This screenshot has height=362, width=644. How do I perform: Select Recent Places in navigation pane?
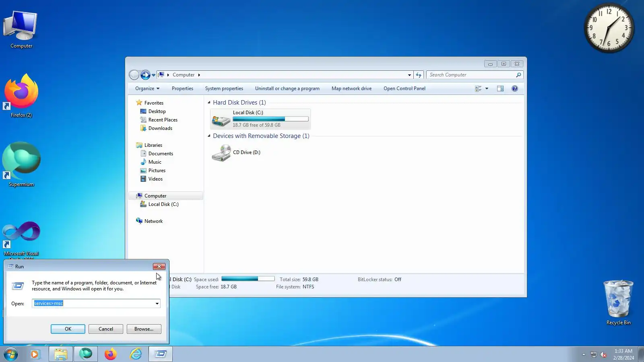[x=163, y=120]
